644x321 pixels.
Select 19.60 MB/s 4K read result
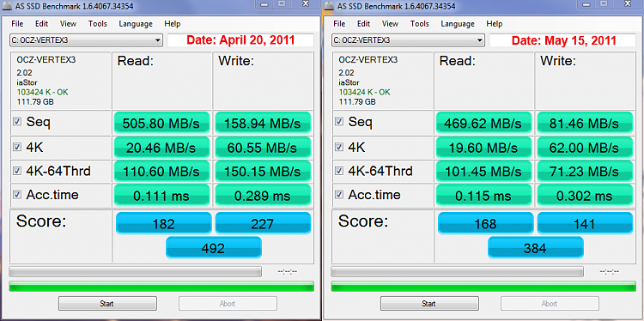point(483,148)
